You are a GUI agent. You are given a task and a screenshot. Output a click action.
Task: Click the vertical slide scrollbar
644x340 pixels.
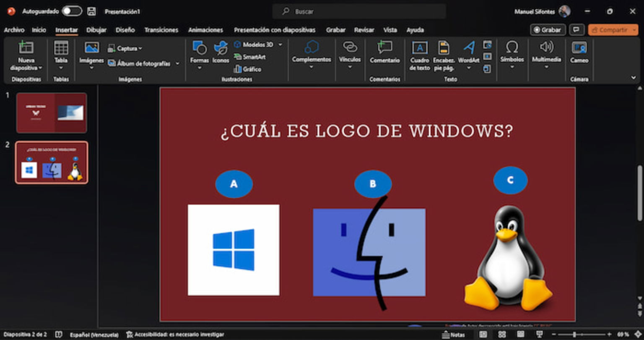tap(640, 193)
